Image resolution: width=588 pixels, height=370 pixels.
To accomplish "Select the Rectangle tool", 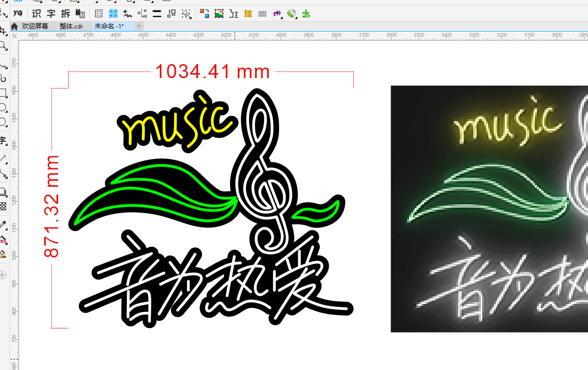I will tap(4, 93).
